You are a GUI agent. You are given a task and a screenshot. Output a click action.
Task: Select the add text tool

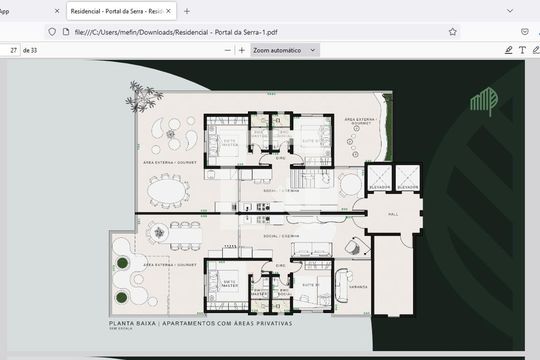click(x=522, y=50)
